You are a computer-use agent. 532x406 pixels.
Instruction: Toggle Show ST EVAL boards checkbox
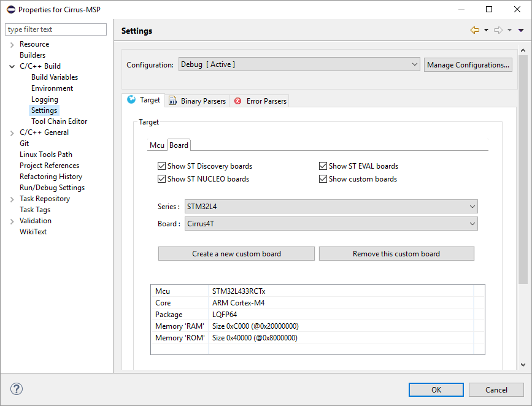pos(323,166)
